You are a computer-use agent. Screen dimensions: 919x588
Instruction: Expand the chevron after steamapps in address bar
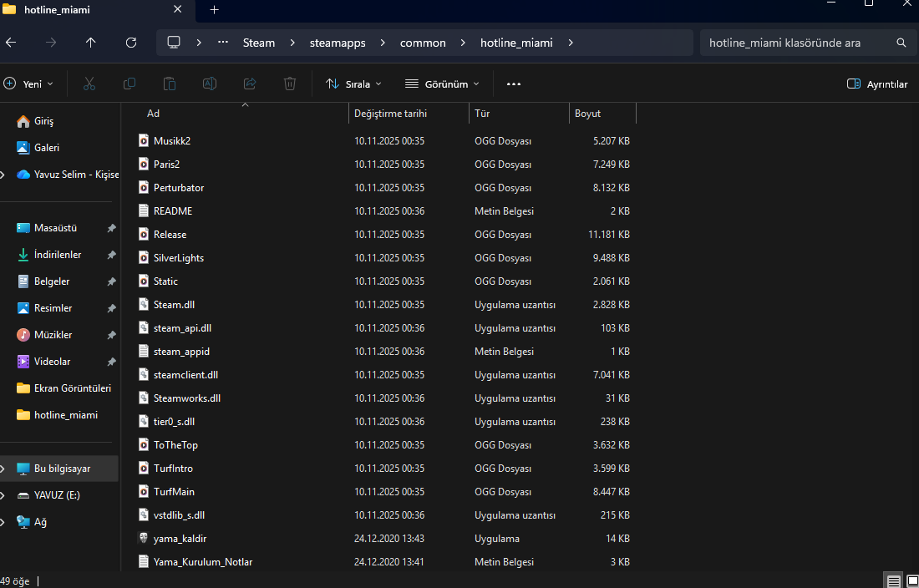pyautogui.click(x=383, y=43)
